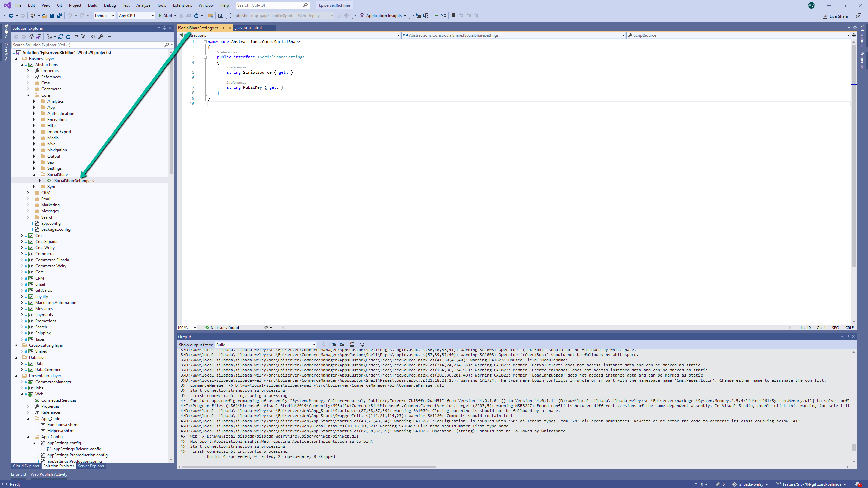Click the Output window vertical scrollbar thumb
Image resolution: width=868 pixels, height=488 pixels.
pos(854,447)
